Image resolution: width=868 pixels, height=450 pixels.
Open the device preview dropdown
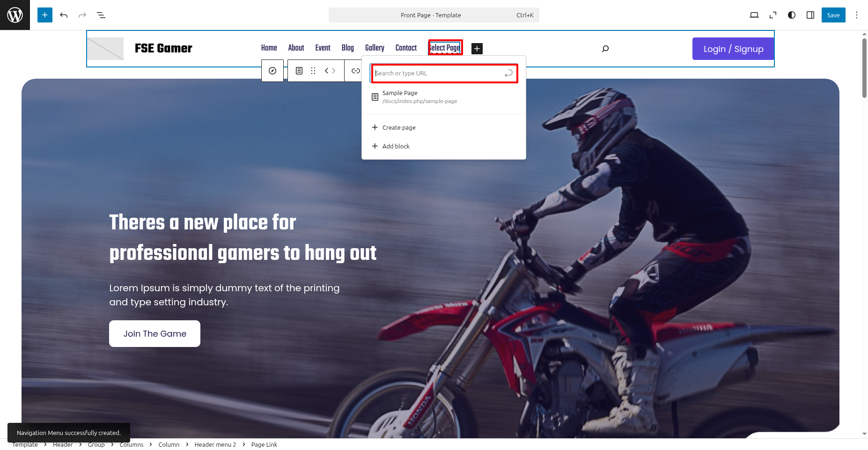754,15
